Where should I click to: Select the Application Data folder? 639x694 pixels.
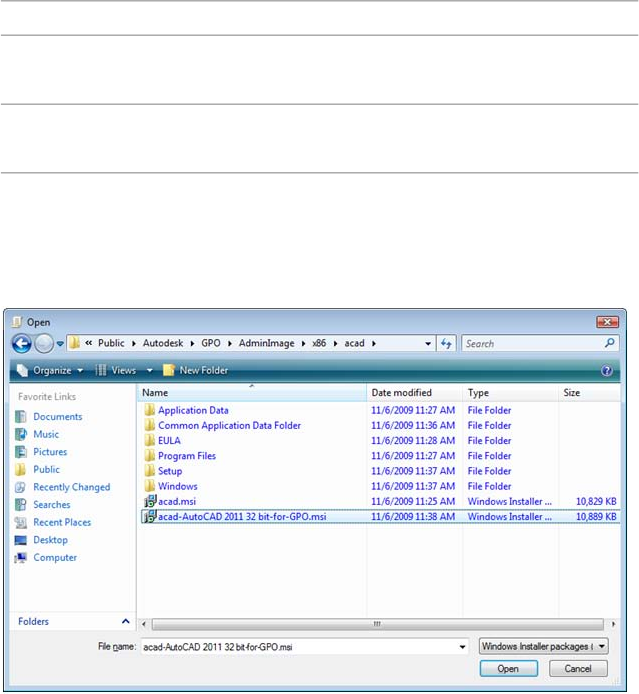tap(193, 410)
